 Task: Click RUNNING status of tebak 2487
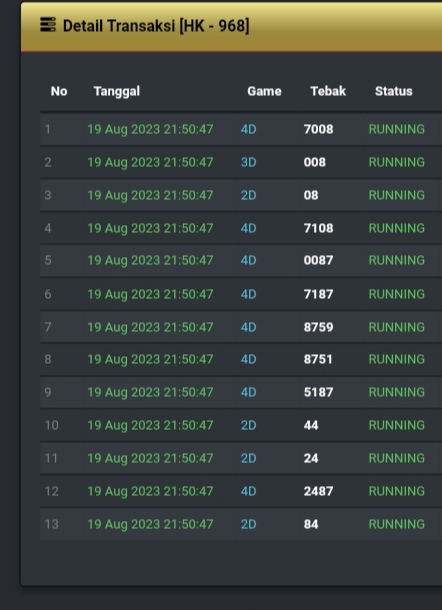pyautogui.click(x=396, y=491)
